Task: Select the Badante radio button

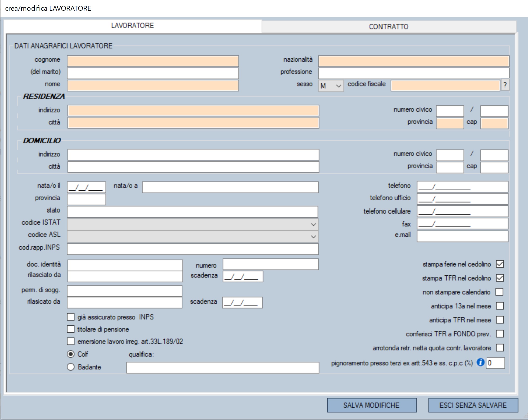Action: (x=71, y=367)
